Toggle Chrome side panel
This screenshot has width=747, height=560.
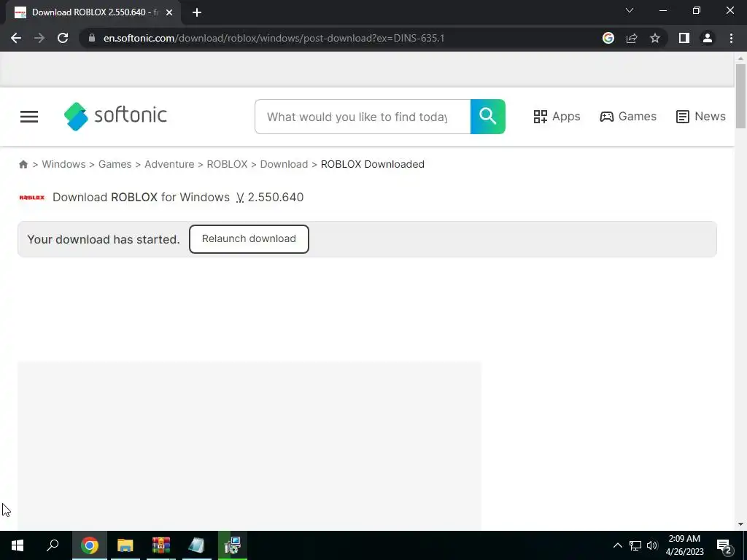[x=684, y=38]
